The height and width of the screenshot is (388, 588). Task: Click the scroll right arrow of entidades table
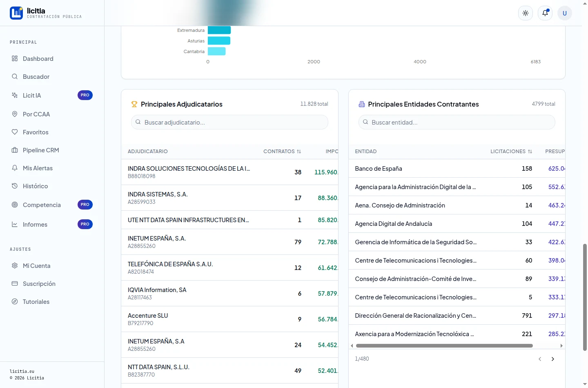pos(561,346)
